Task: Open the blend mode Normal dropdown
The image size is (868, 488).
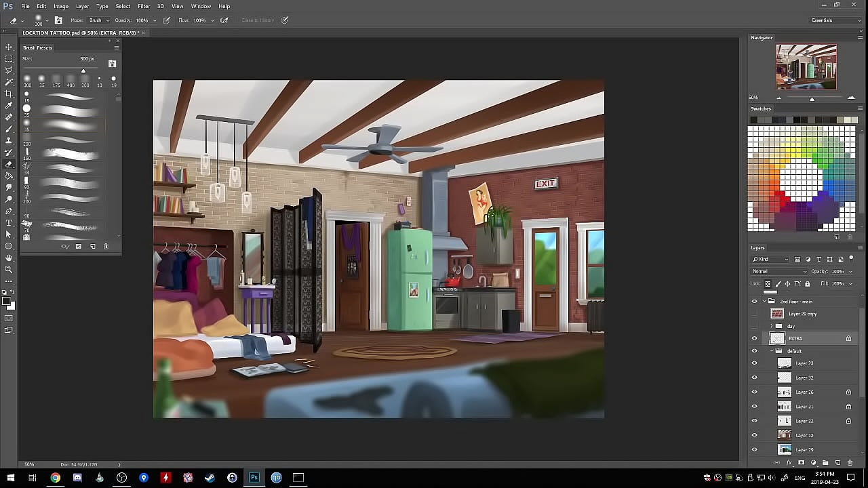Action: point(778,271)
